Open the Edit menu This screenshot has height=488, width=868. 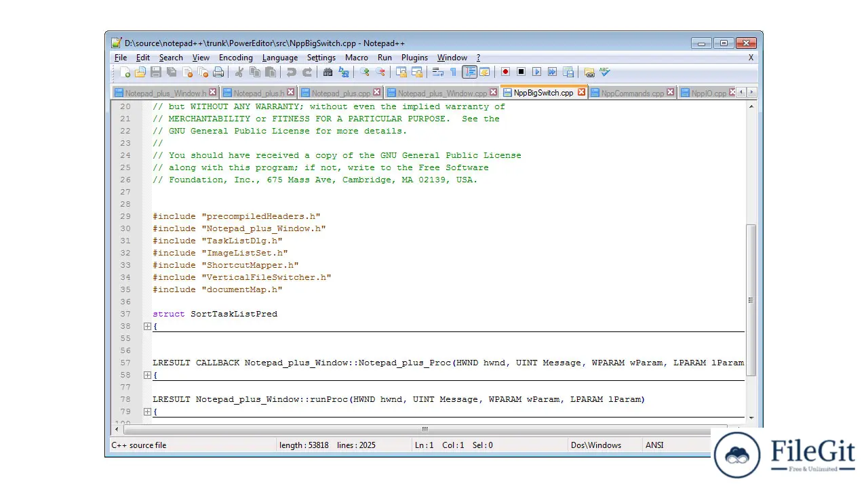point(143,58)
